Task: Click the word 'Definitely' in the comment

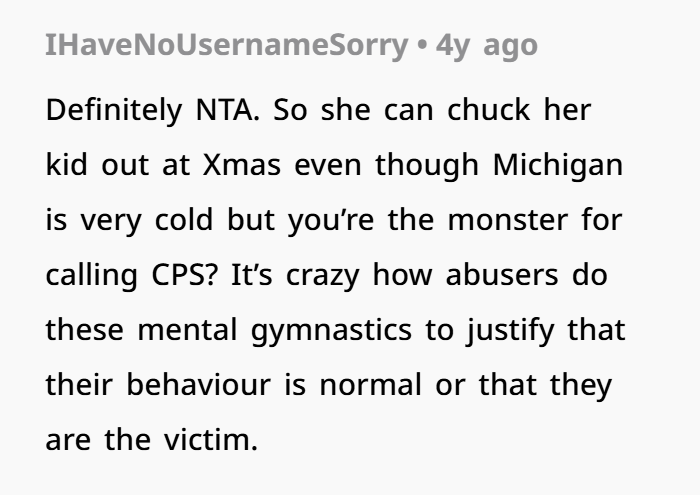Action: tap(114, 110)
